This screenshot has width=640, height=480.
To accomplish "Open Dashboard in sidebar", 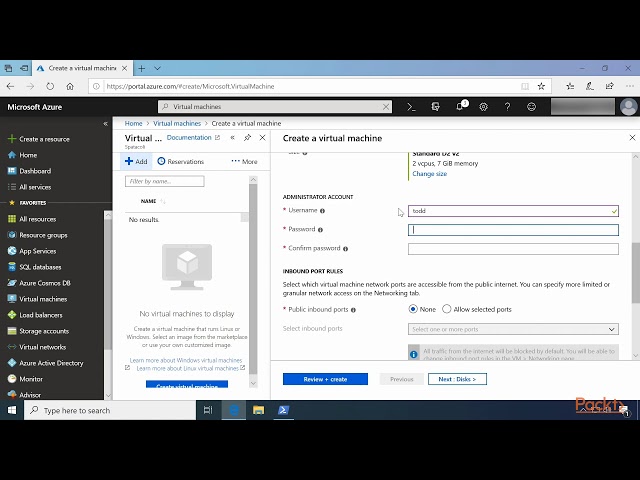I will pos(29,171).
